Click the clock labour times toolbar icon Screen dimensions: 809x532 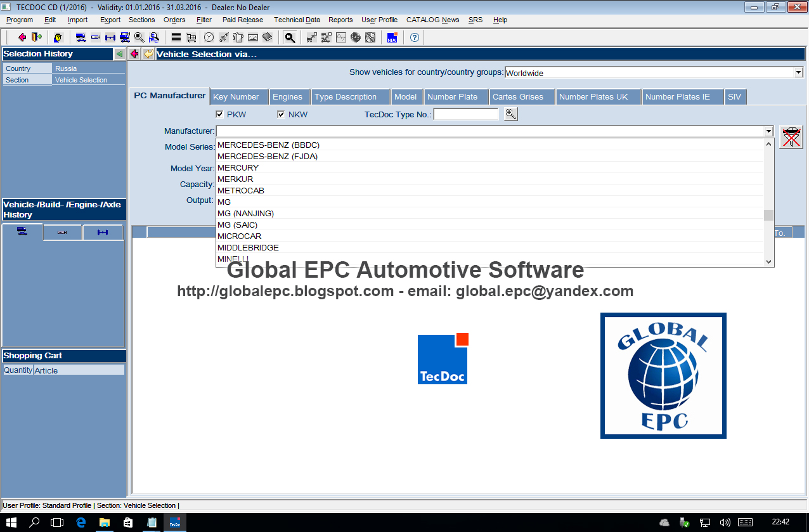pos(209,37)
